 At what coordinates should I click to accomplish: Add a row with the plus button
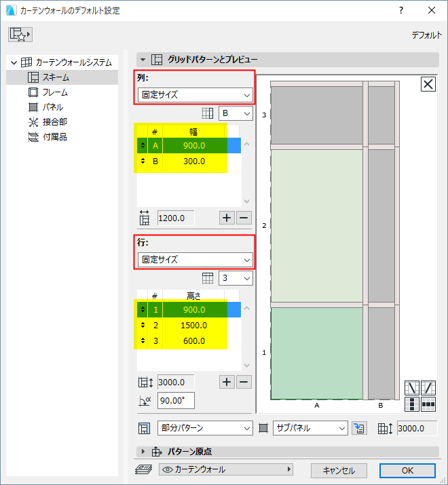[x=227, y=382]
